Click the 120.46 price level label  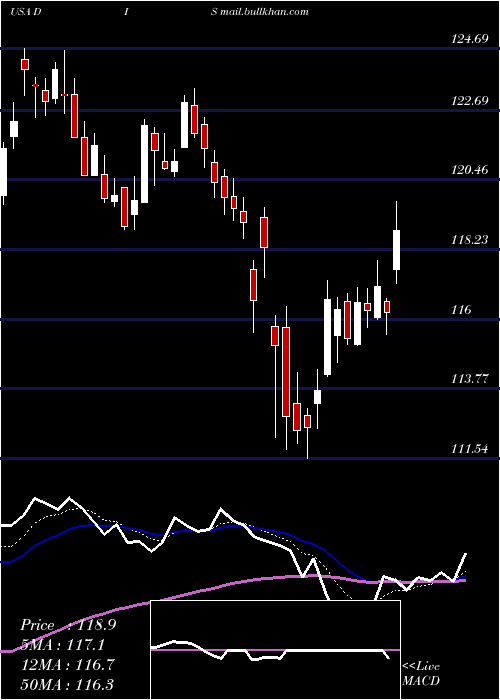470,170
